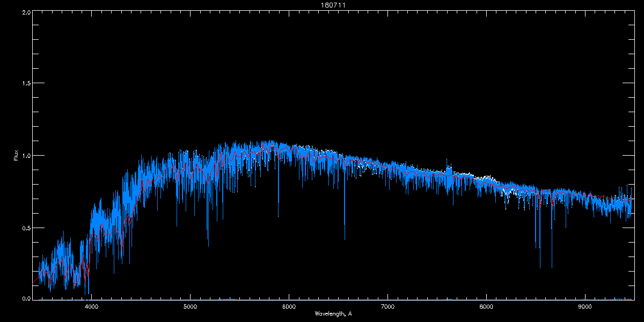This screenshot has height=322, width=644.
Task: Click the 0.0 flux tick label
Action: point(25,298)
